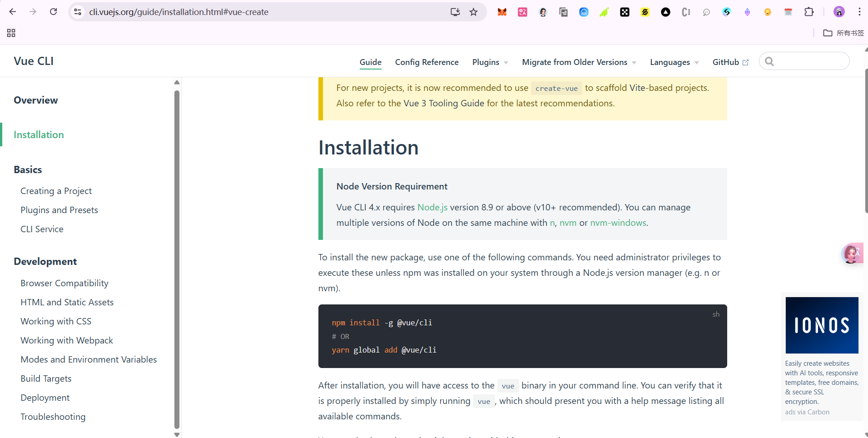Click the create-vue inline code

coord(556,88)
